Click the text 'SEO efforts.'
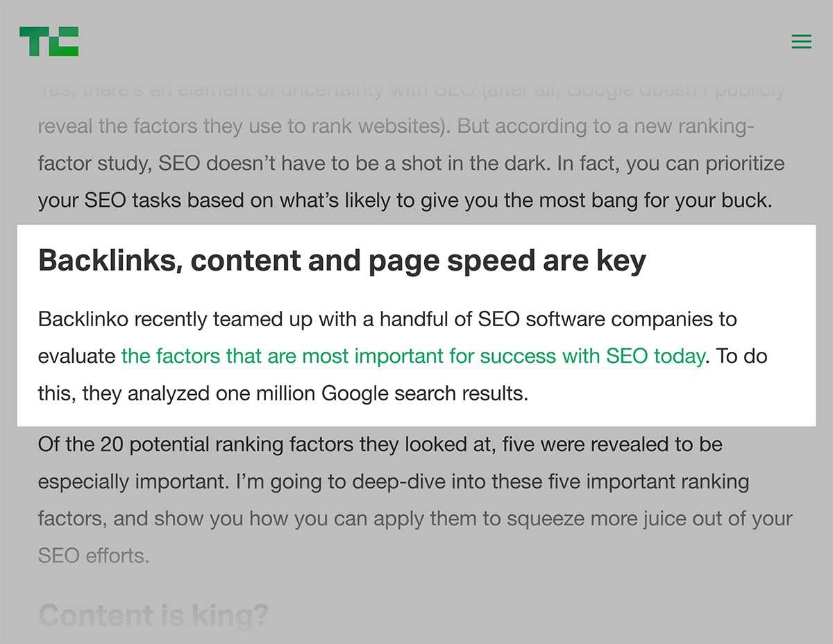833x644 pixels. (x=94, y=556)
